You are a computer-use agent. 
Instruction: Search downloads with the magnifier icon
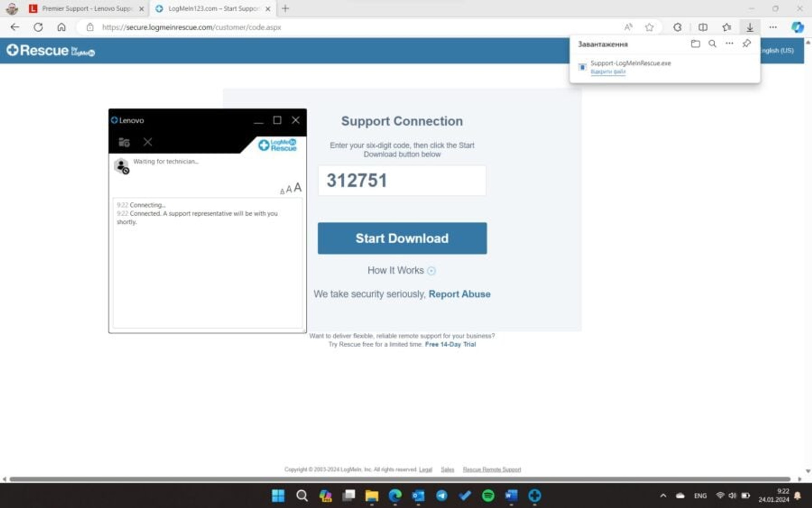712,44
